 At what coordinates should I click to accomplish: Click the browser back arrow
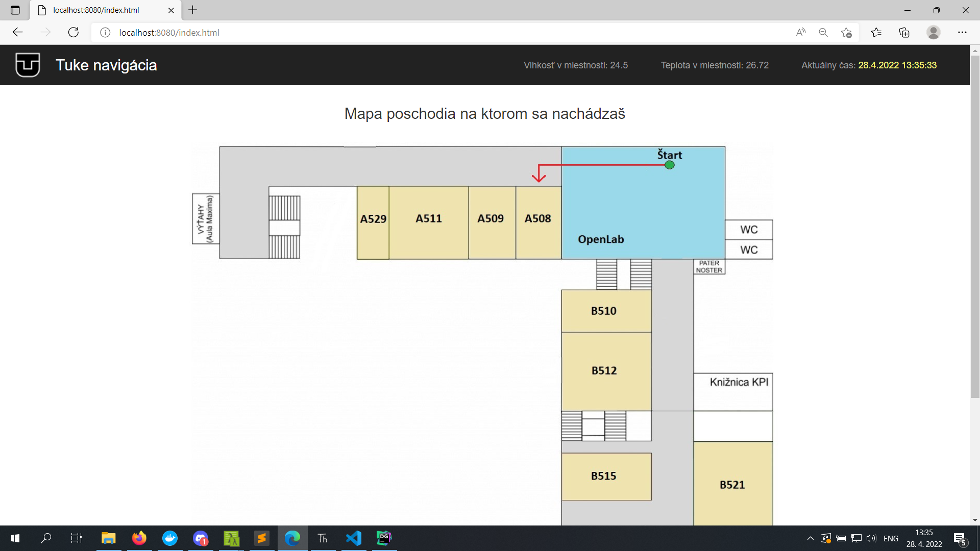click(18, 33)
